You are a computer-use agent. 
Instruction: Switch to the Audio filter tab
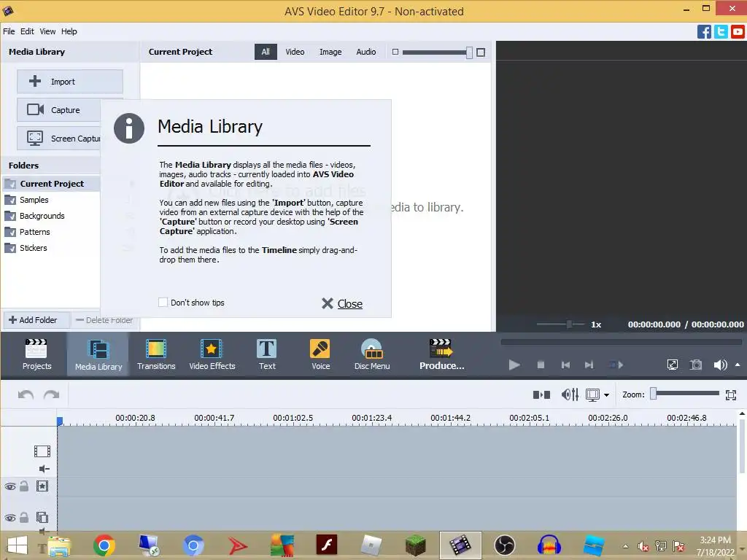pos(366,52)
